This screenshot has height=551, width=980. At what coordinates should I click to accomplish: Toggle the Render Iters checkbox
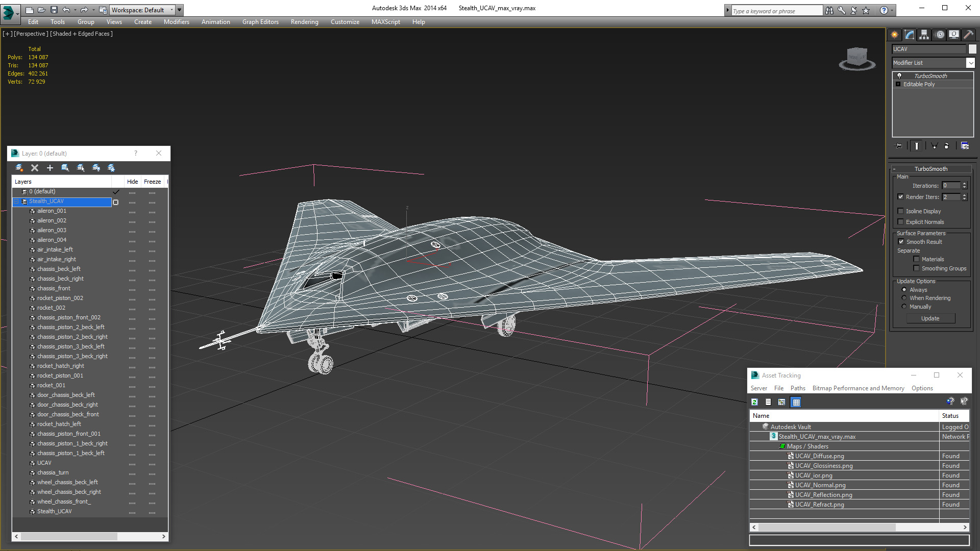(900, 197)
